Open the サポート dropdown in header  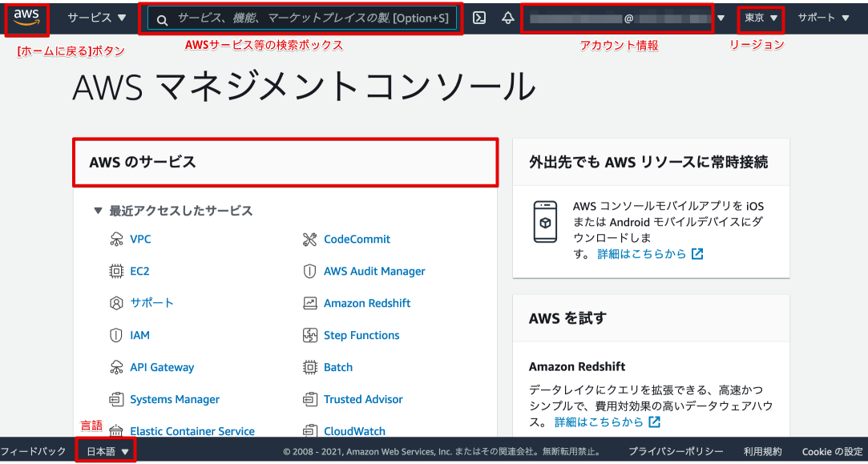tap(823, 18)
